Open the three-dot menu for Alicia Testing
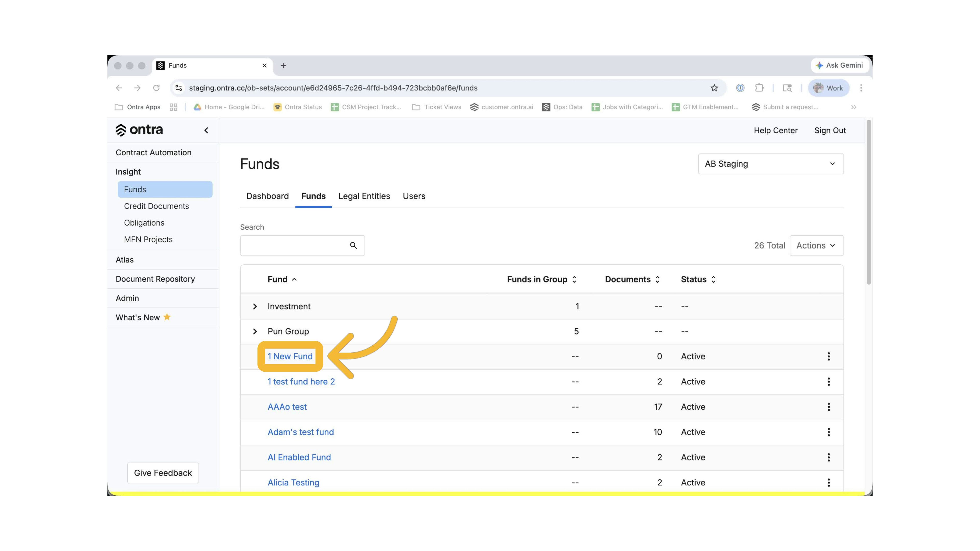This screenshot has width=980, height=551. tap(829, 483)
